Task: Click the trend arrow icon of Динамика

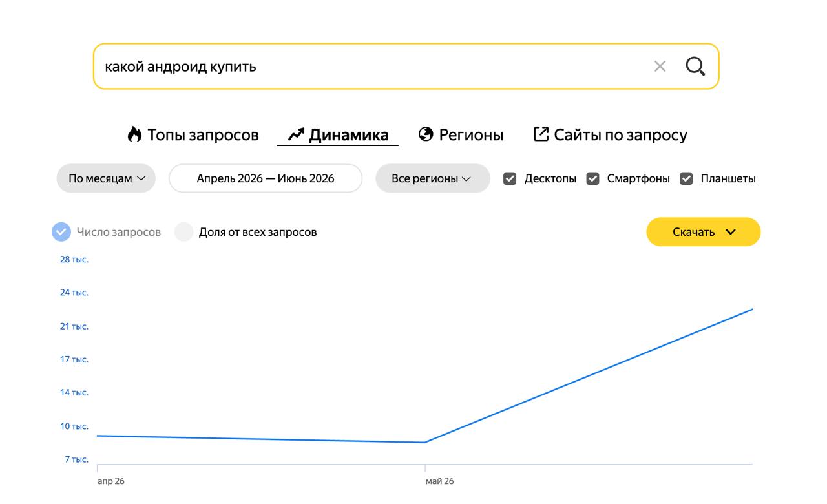Action: point(296,134)
